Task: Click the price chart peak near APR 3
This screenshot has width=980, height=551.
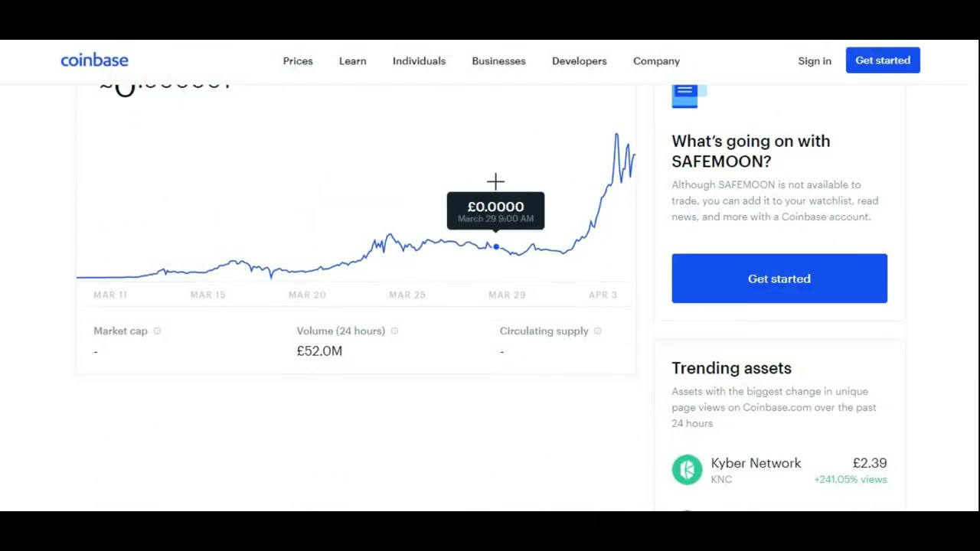Action: point(616,135)
